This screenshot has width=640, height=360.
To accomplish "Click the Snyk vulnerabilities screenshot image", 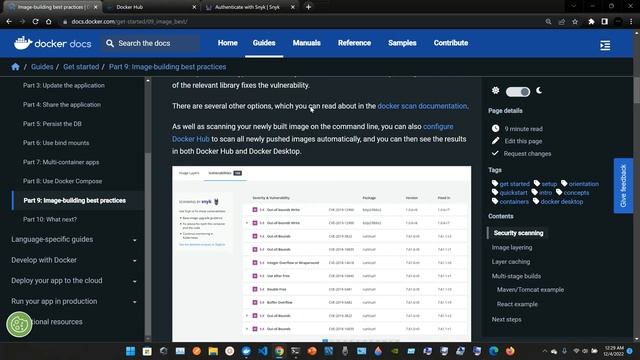I will coord(322,253).
